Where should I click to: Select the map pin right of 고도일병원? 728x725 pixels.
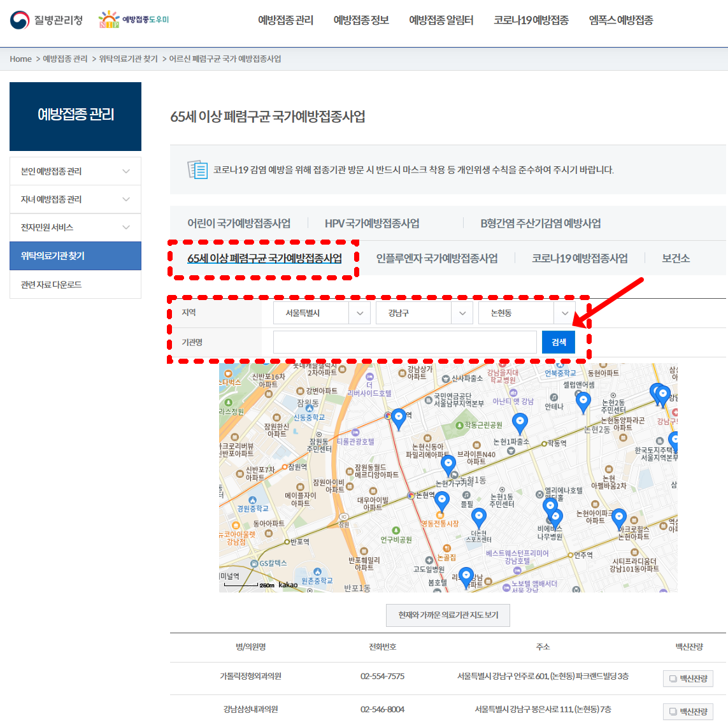pyautogui.click(x=466, y=578)
